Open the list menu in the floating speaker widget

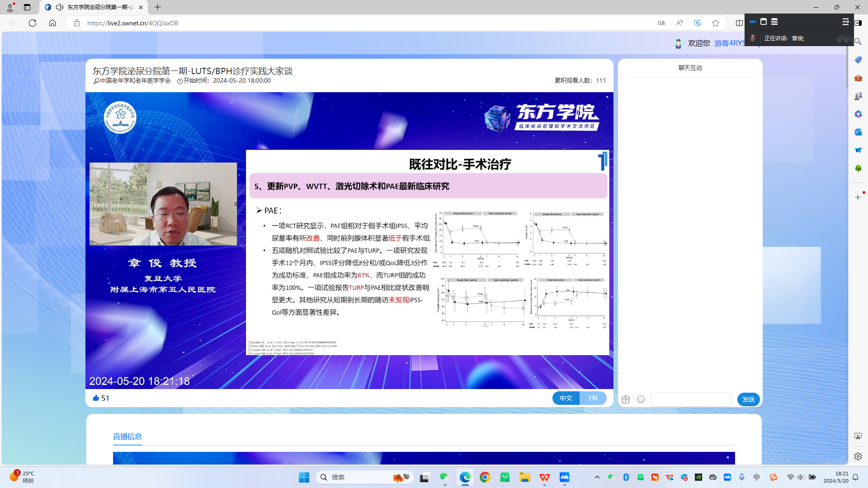click(x=774, y=22)
